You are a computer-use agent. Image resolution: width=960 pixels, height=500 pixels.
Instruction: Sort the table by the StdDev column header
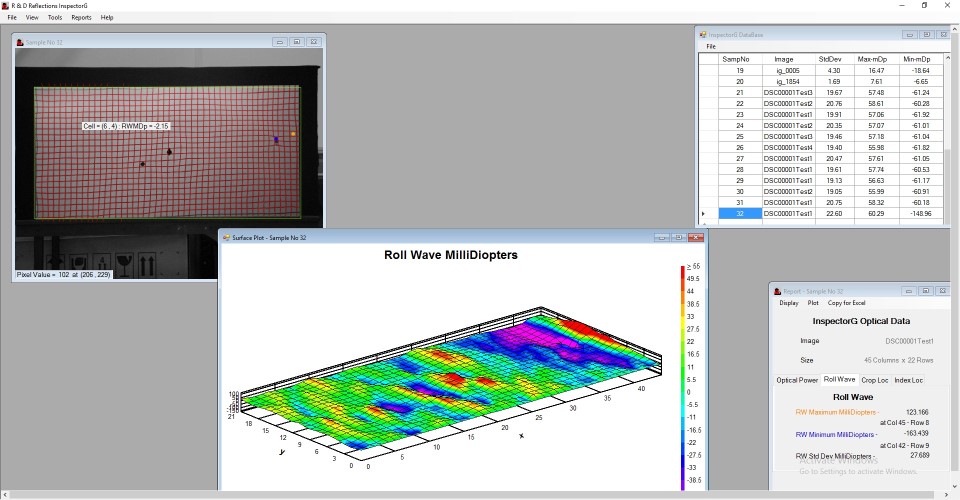[x=829, y=59]
